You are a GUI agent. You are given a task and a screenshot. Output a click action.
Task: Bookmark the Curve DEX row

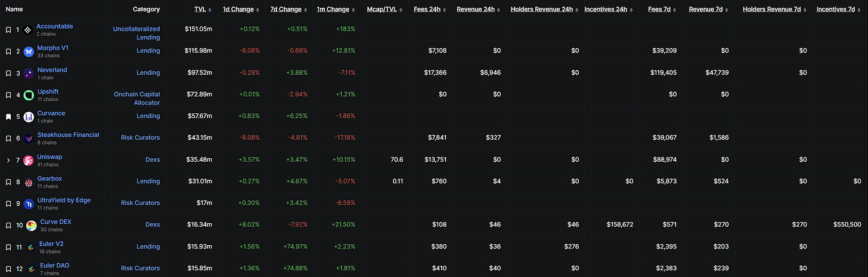(x=8, y=226)
